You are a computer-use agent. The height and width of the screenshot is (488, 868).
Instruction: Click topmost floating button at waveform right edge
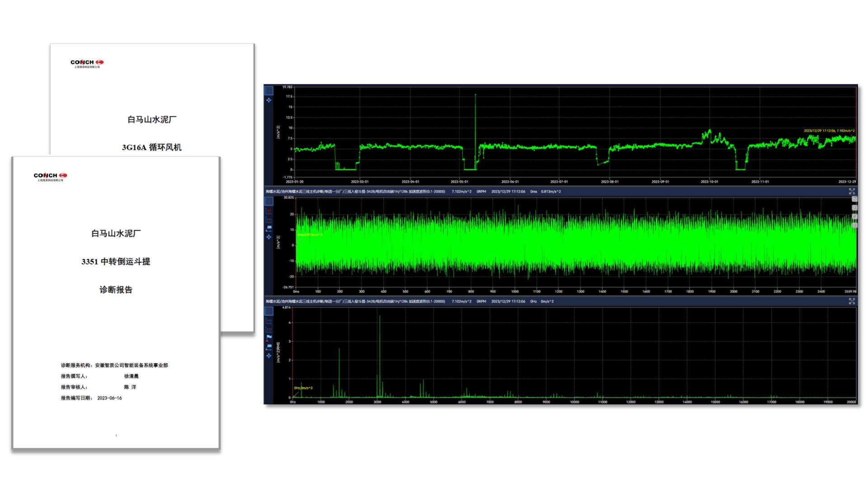[854, 199]
